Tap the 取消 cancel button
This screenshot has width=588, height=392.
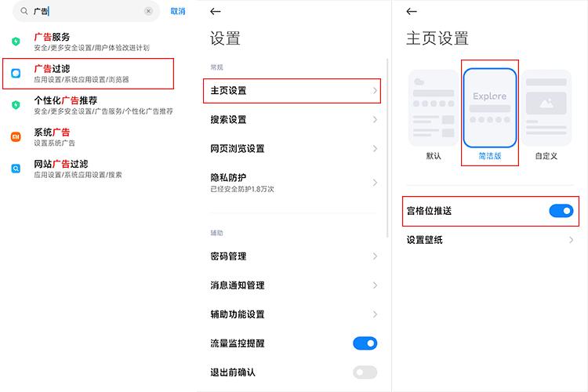pyautogui.click(x=178, y=11)
